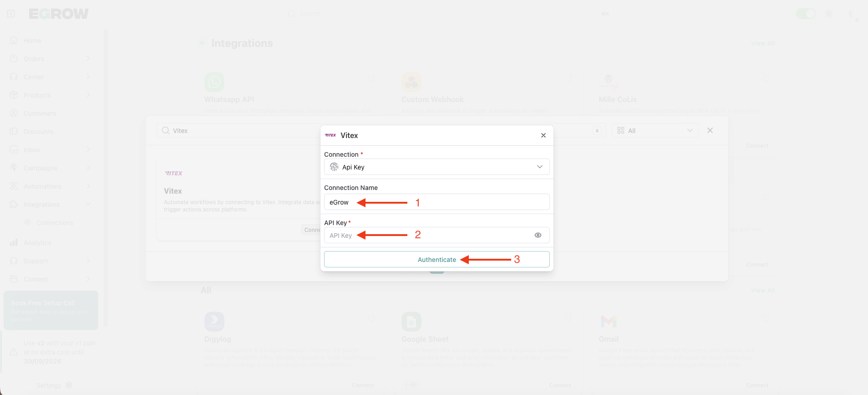Click View All beside the Integrations heading

pyautogui.click(x=763, y=43)
